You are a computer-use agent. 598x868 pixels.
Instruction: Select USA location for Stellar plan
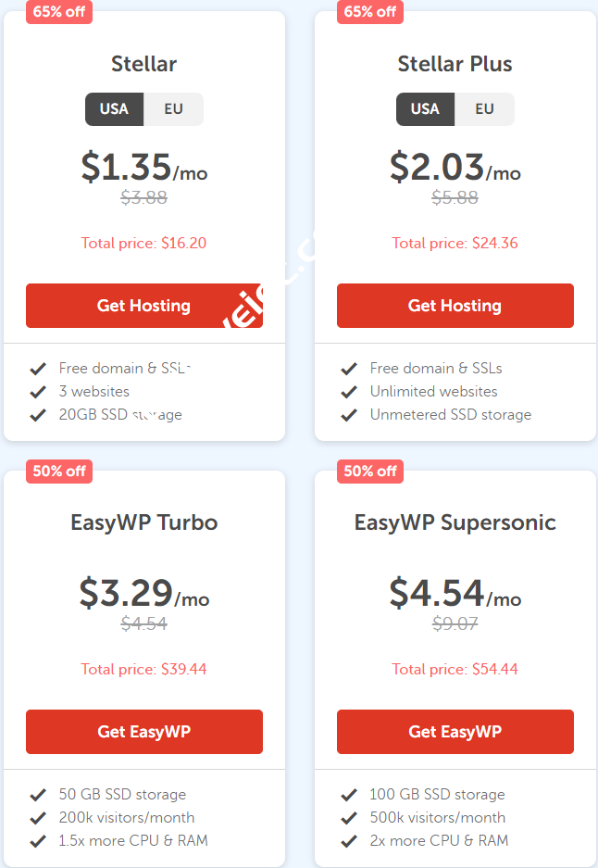(114, 109)
